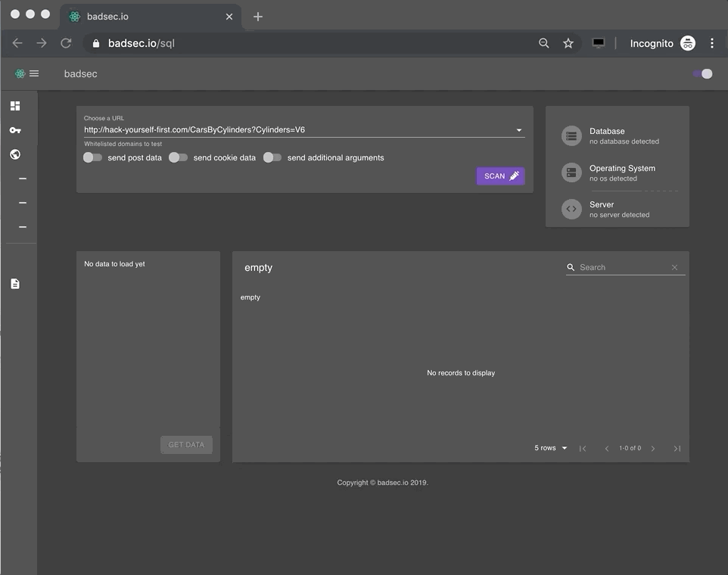Enable send cookie data switch

point(179,158)
